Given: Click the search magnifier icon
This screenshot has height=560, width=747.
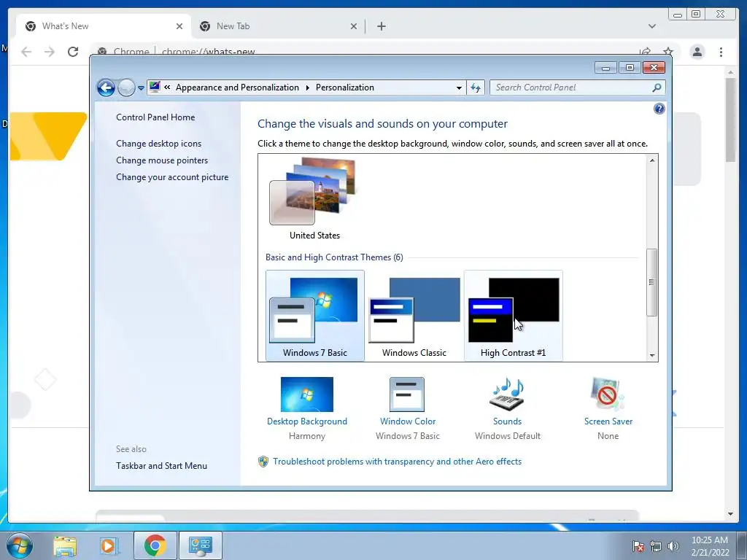Looking at the screenshot, I should click(x=657, y=87).
